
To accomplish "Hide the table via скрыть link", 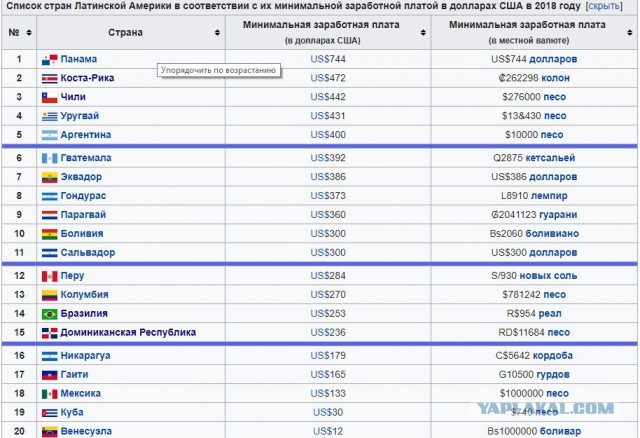I will [x=604, y=7].
